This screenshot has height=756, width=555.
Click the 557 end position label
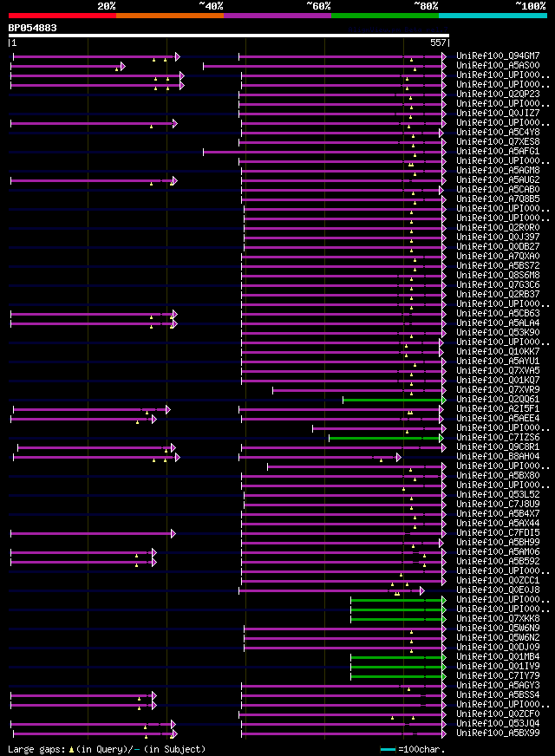(438, 42)
